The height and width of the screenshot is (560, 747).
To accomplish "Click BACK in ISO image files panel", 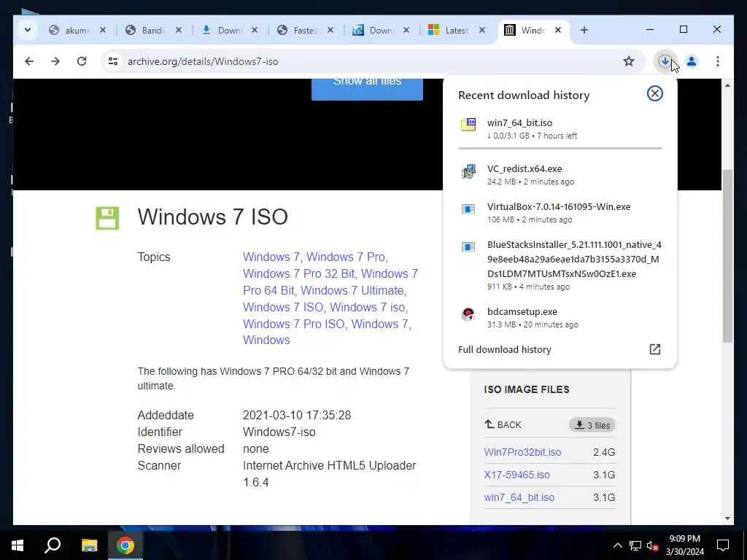I will point(503,425).
